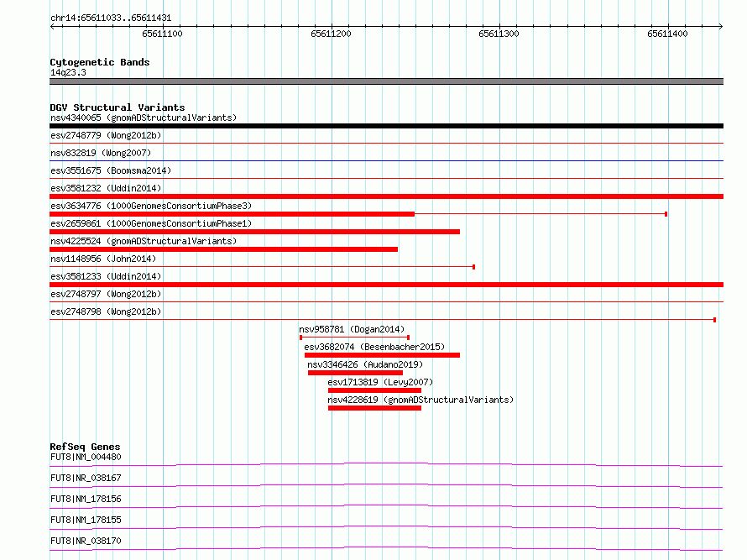Click ruler position 65611300
This screenshot has width=747, height=560.
pyautogui.click(x=499, y=34)
